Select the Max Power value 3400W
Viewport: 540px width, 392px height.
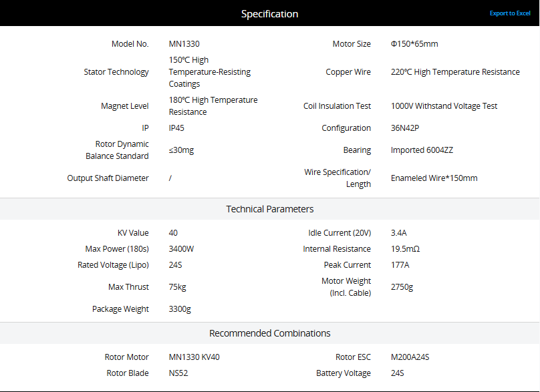tap(181, 248)
